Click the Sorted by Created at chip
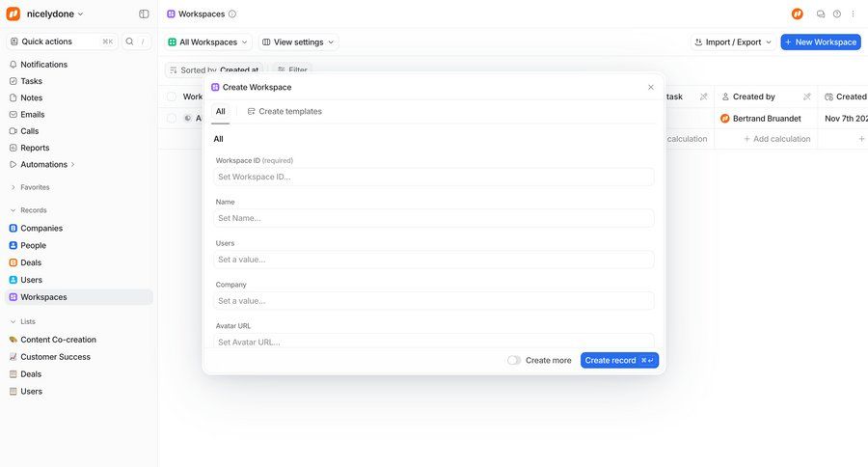 tap(214, 69)
